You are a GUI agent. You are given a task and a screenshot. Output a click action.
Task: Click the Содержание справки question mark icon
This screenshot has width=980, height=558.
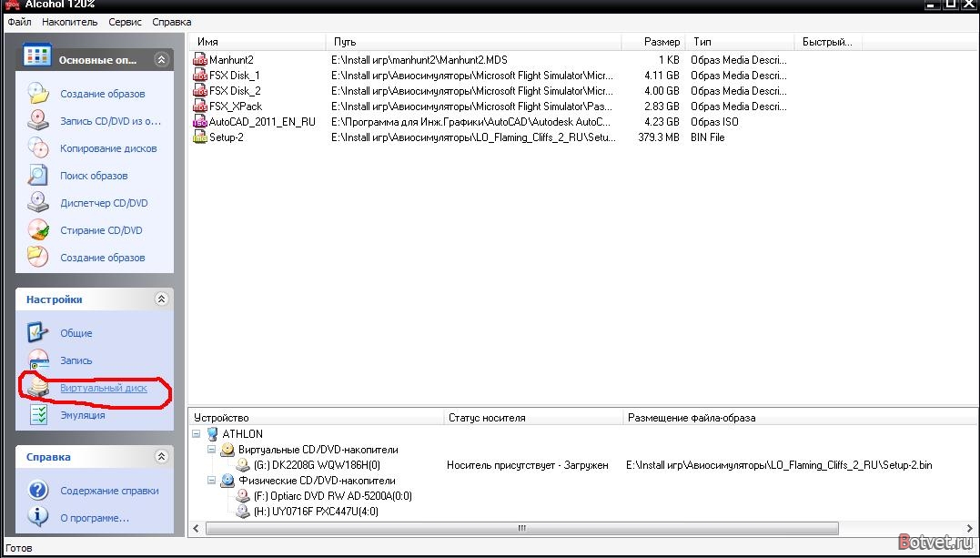(x=38, y=491)
